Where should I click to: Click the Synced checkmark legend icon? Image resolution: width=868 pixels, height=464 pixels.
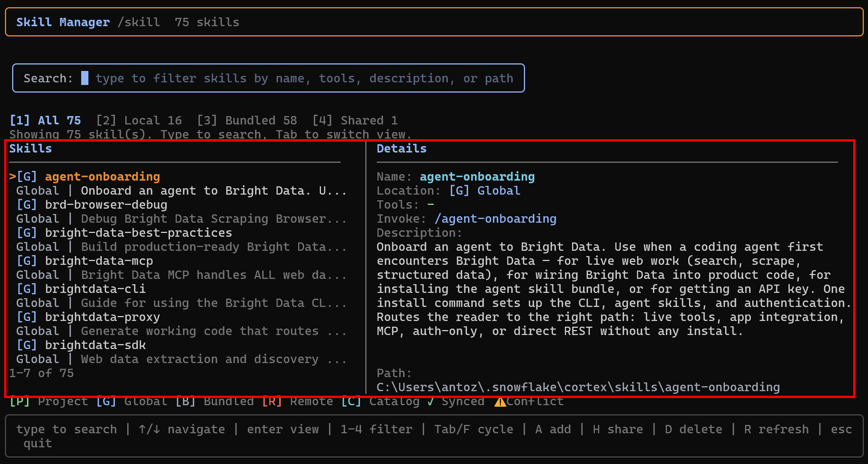tap(431, 401)
